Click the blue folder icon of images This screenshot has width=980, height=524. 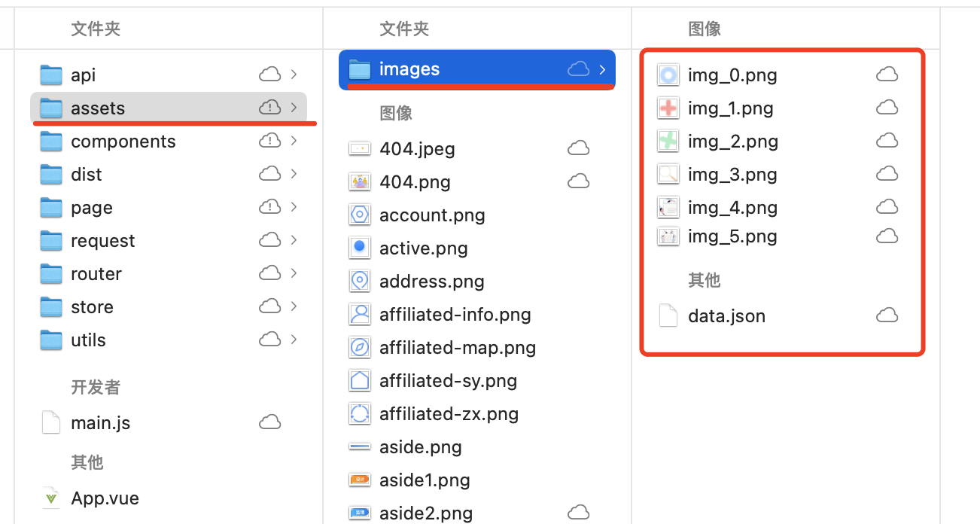pyautogui.click(x=358, y=69)
